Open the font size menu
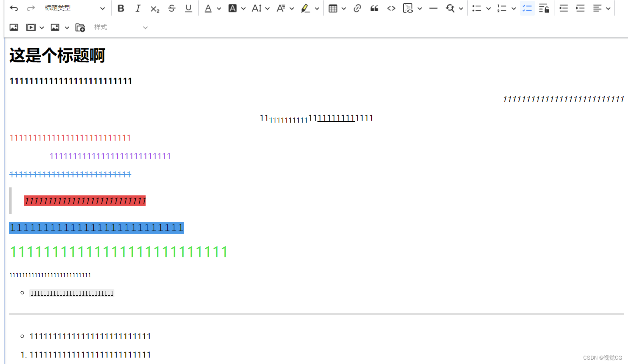The height and width of the screenshot is (364, 628). click(x=257, y=8)
